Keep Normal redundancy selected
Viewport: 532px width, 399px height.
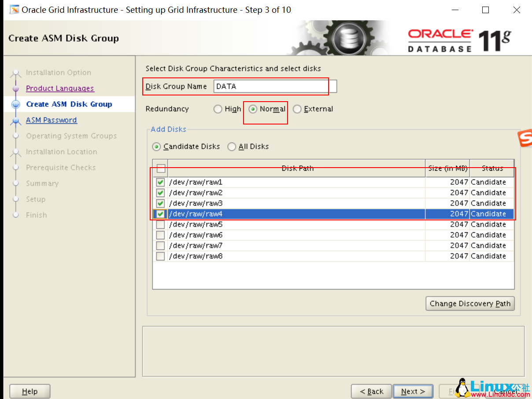click(253, 109)
